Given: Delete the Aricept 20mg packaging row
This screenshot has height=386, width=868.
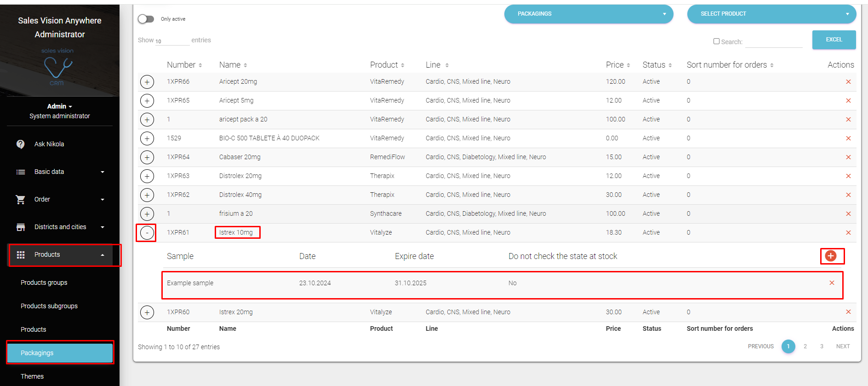Looking at the screenshot, I should tap(848, 82).
